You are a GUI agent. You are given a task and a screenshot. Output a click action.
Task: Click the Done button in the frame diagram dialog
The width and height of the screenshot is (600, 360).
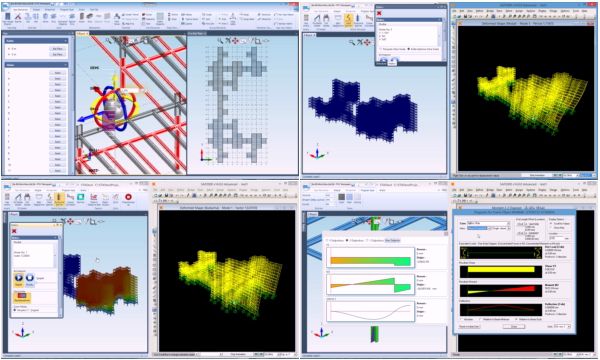pos(514,326)
